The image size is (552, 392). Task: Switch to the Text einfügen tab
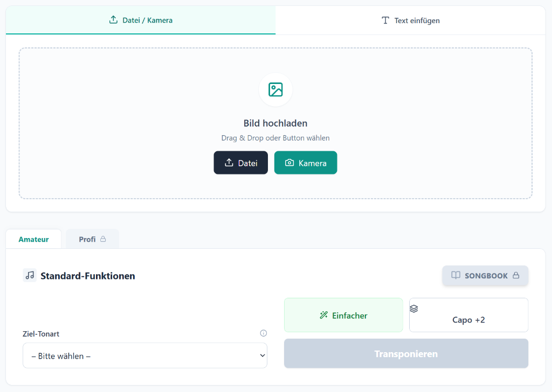coord(411,20)
